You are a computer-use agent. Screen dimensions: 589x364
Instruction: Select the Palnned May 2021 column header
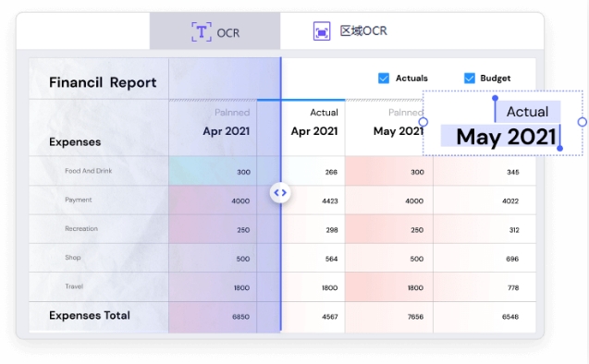coord(399,122)
